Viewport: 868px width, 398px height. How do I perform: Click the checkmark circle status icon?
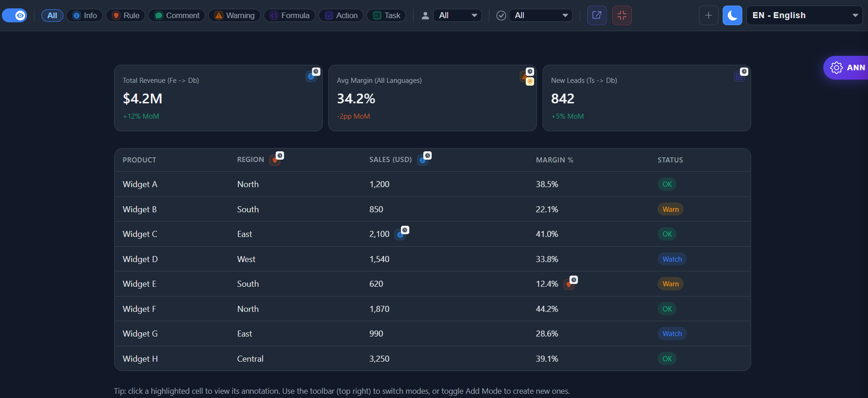click(501, 15)
